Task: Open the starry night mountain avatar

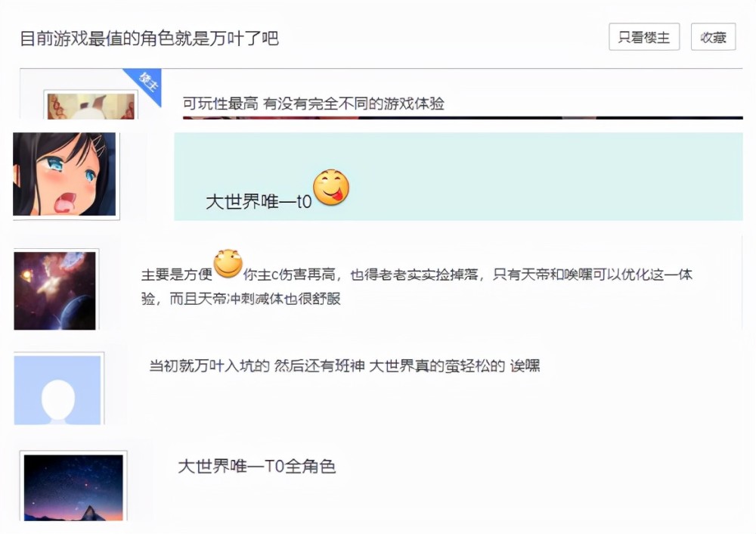Action: click(x=73, y=488)
